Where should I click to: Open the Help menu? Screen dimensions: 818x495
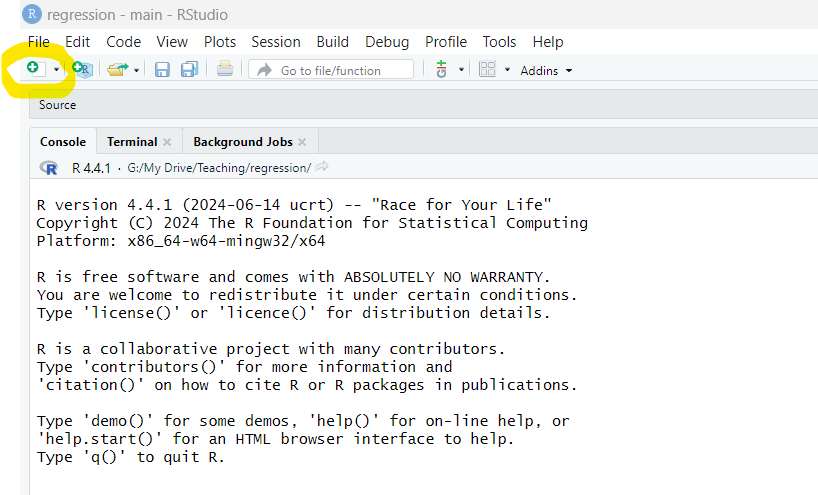548,42
